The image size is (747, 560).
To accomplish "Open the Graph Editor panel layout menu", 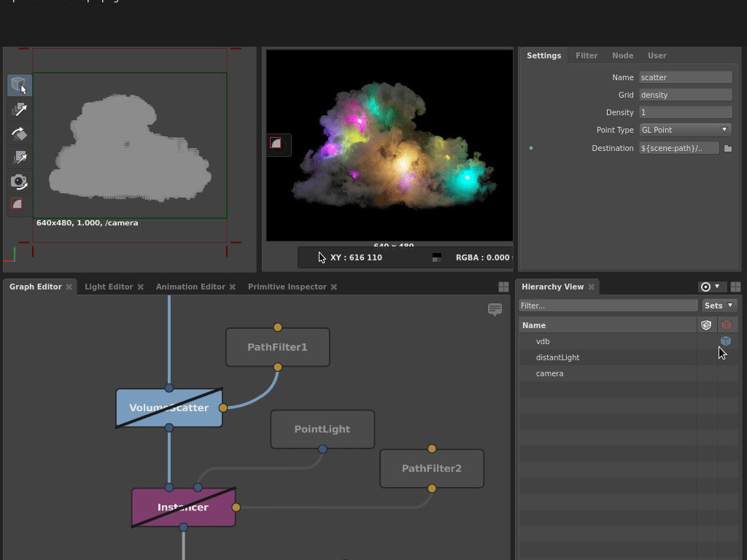I will 503,287.
